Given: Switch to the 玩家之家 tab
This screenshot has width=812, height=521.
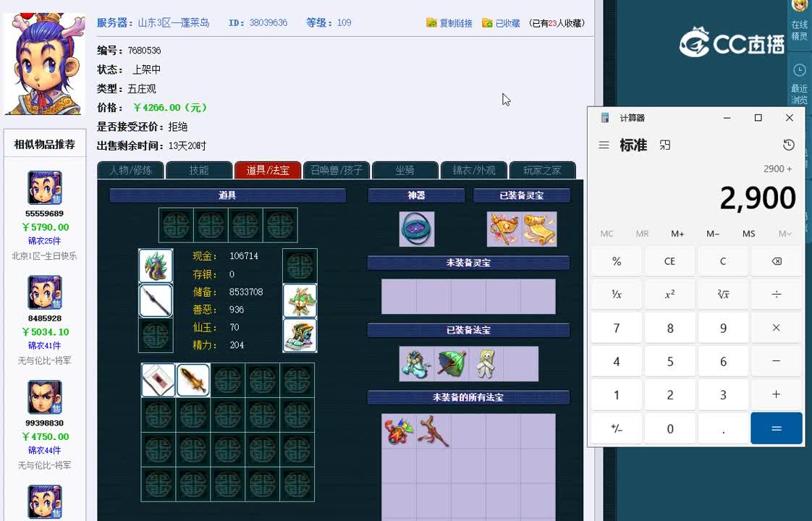Looking at the screenshot, I should click(x=542, y=170).
